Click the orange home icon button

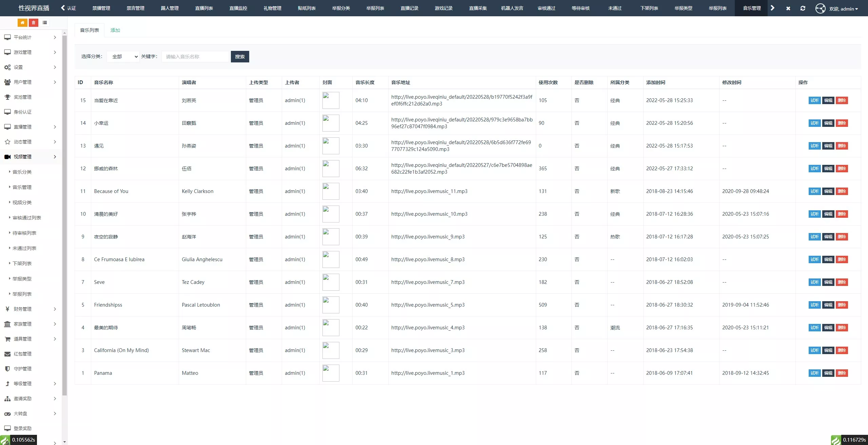pyautogui.click(x=22, y=23)
